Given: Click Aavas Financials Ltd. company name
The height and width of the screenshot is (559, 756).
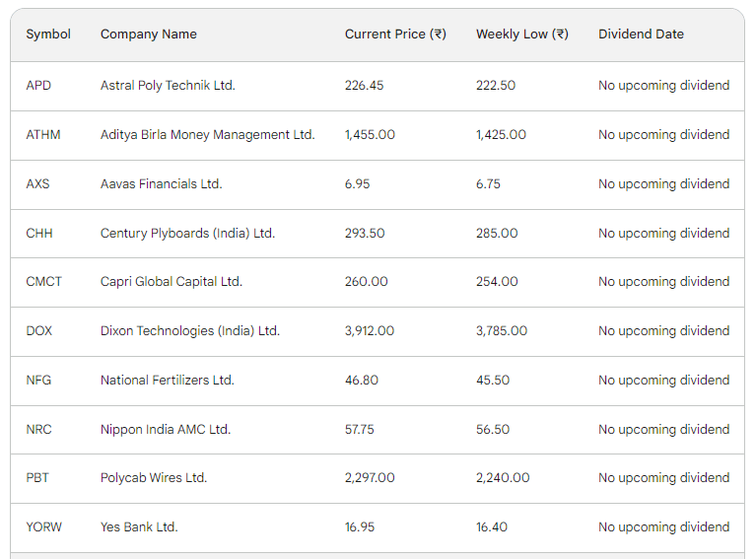Looking at the screenshot, I should pos(161,183).
